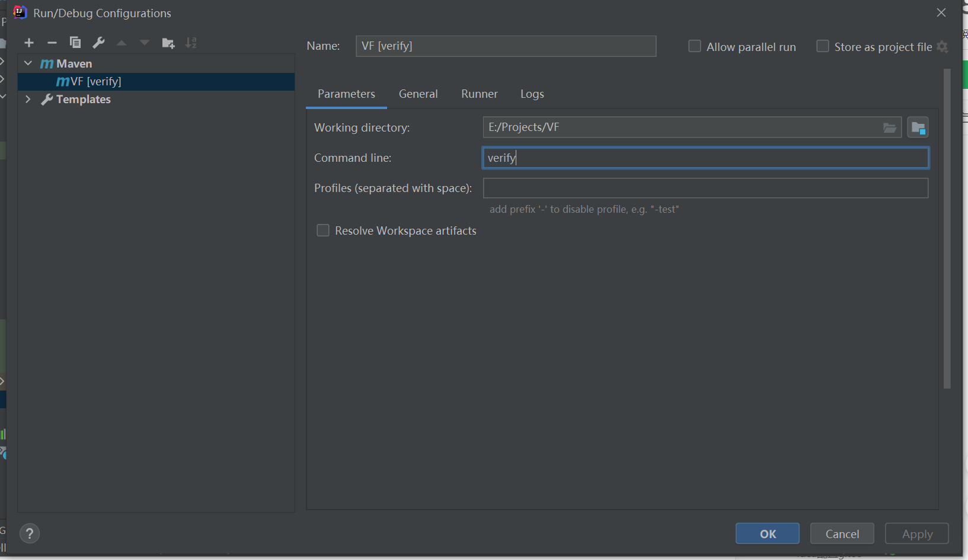The image size is (968, 560).
Task: Check Store as project file
Action: coord(823,46)
